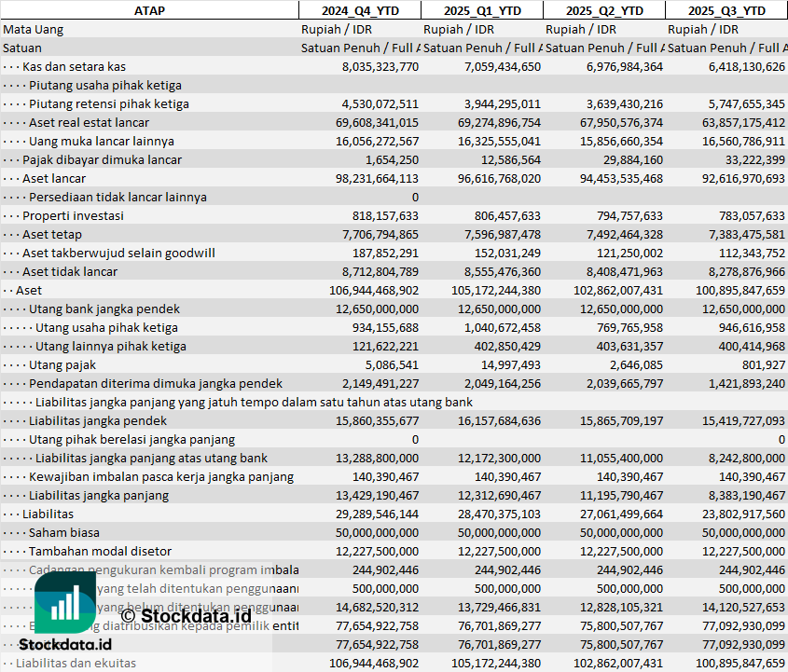788x672 pixels.
Task: Click the Aset lancar row label
Action: pos(54,178)
